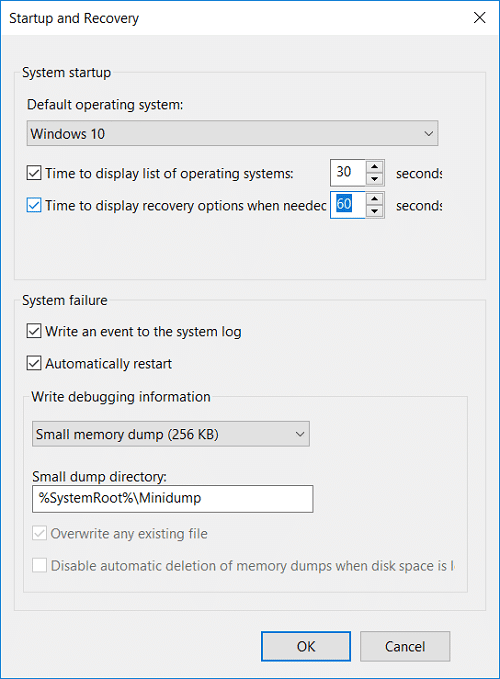The height and width of the screenshot is (679, 500).
Task: Click Disable automatic deletion of memory dumps checkbox
Action: (39, 565)
